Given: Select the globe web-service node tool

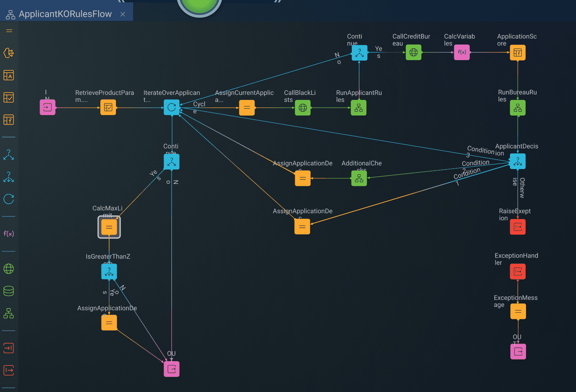Looking at the screenshot, I should [x=9, y=269].
